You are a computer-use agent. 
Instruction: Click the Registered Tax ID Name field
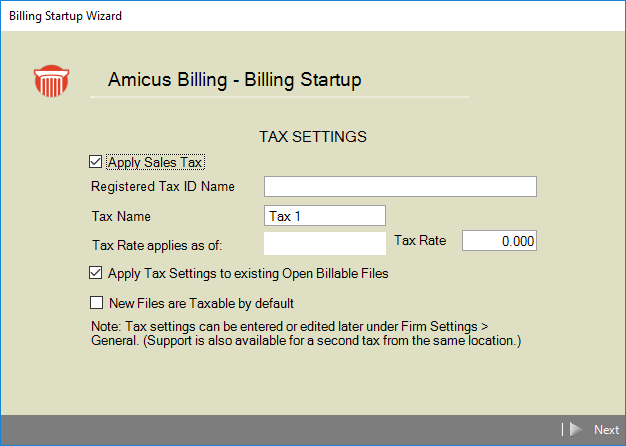click(400, 186)
